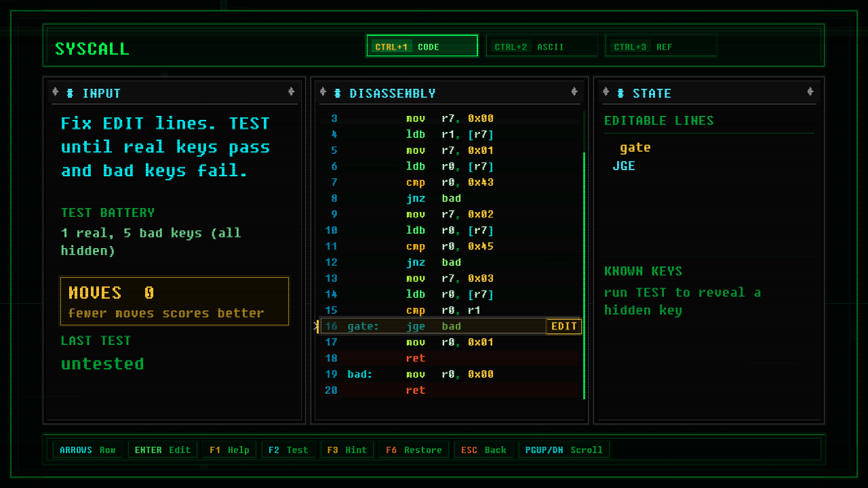This screenshot has width=868, height=488.
Task: Open the CTRL+3 REF tab
Action: tap(661, 46)
